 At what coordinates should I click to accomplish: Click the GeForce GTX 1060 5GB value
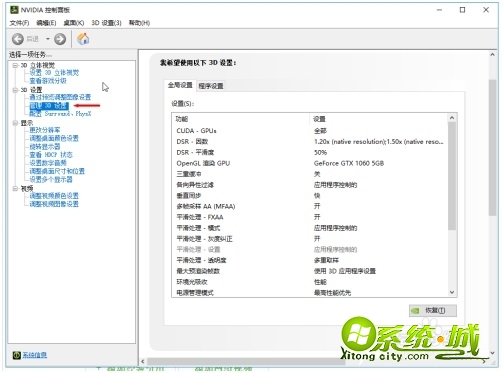[349, 163]
